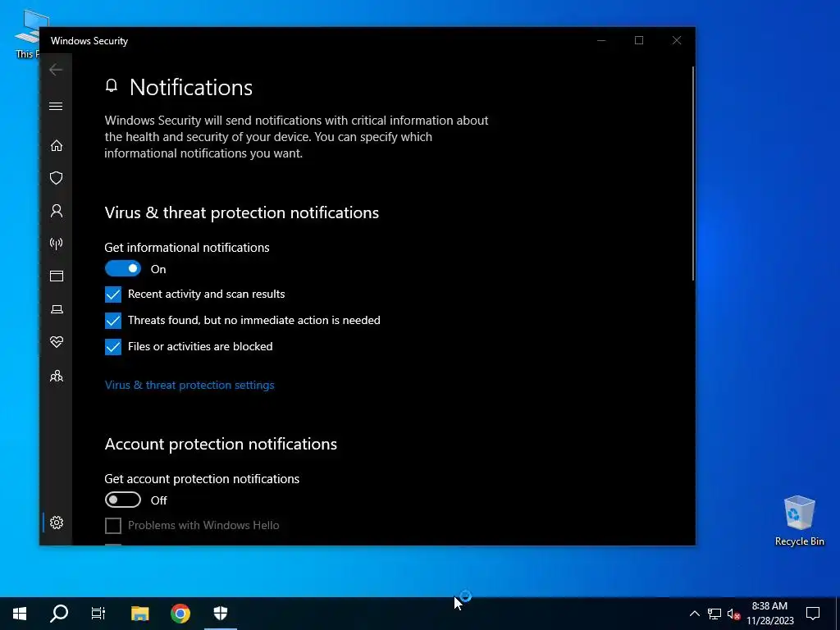Click the network tray icon
The image size is (840, 630).
(x=714, y=614)
